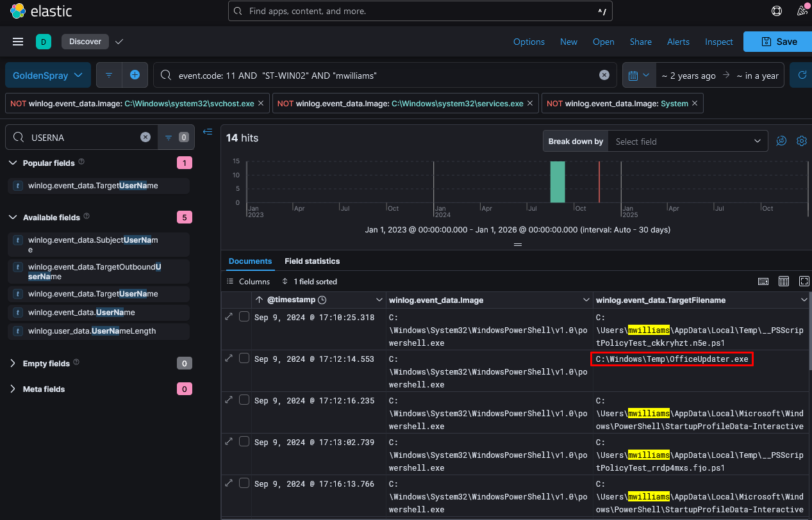Open the calendar quick date menu

(x=639, y=75)
